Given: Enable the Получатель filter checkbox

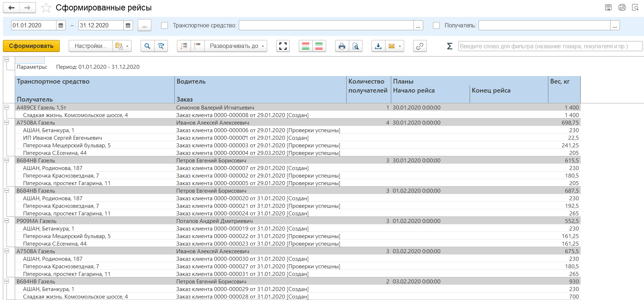Looking at the screenshot, I should coord(437,26).
